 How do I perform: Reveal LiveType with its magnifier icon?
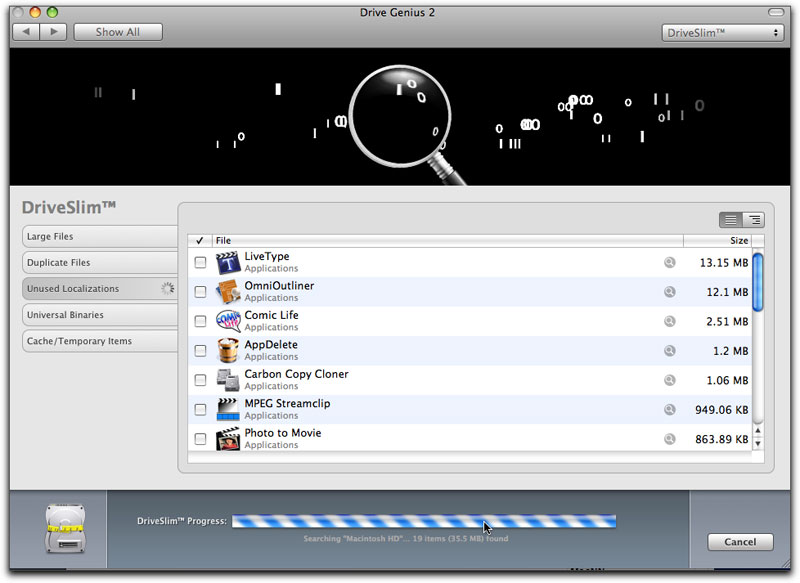(669, 262)
